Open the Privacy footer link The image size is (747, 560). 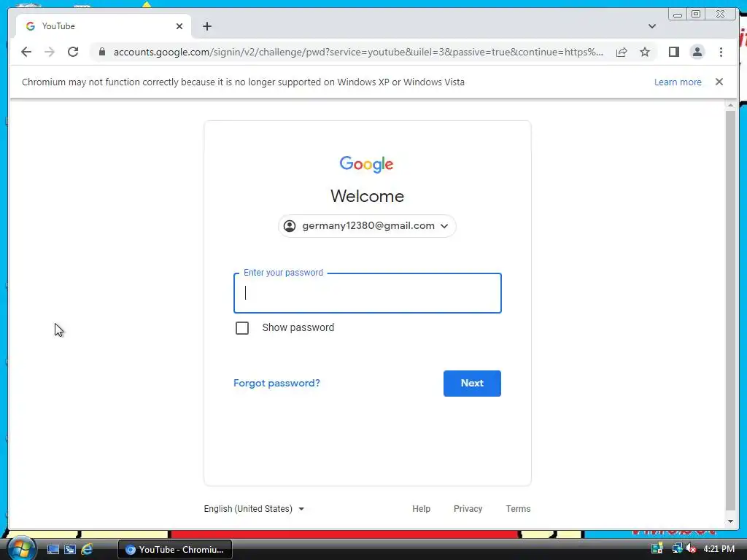tap(468, 508)
